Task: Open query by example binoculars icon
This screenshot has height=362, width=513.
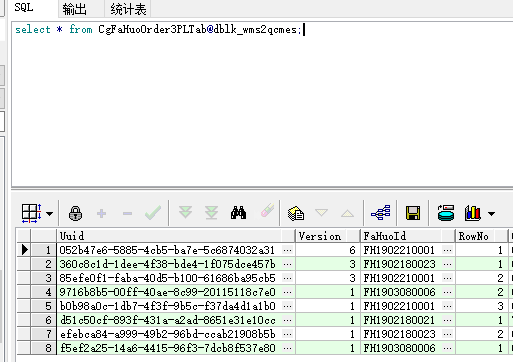Action: click(x=238, y=213)
